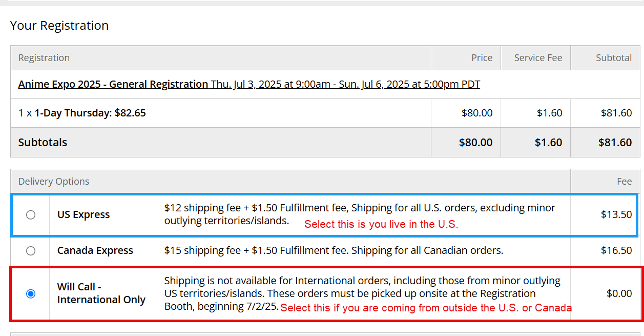Click the Delivery Options header

tap(54, 182)
